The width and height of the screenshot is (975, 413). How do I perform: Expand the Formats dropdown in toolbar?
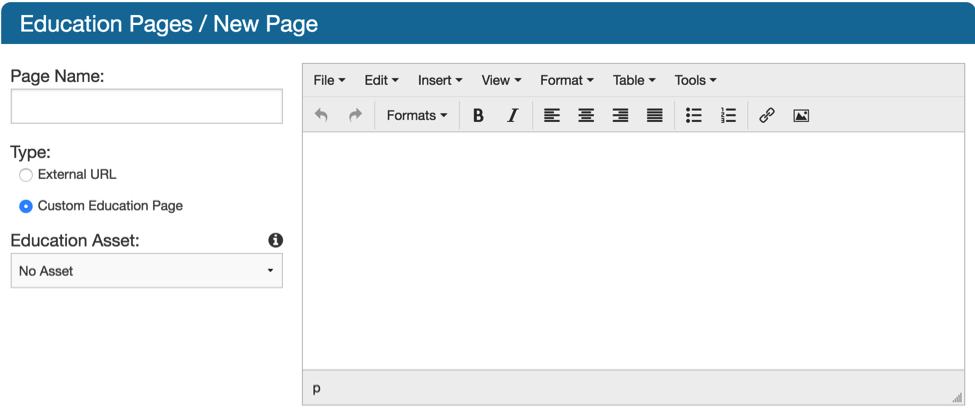click(416, 115)
